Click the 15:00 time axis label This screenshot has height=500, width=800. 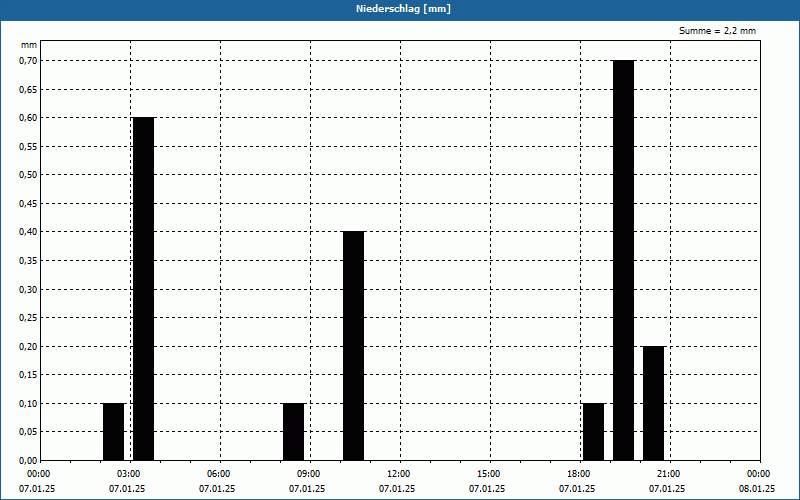click(488, 473)
